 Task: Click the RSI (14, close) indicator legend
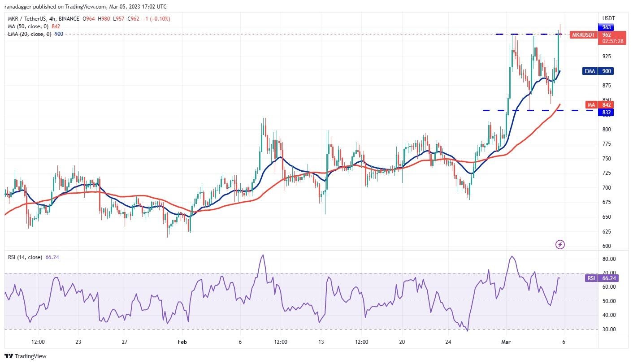coord(25,257)
